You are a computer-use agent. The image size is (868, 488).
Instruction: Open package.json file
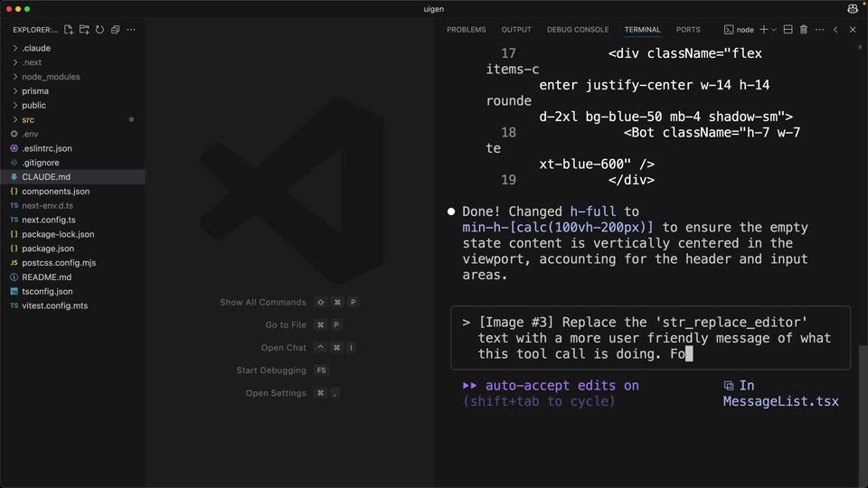(x=48, y=249)
